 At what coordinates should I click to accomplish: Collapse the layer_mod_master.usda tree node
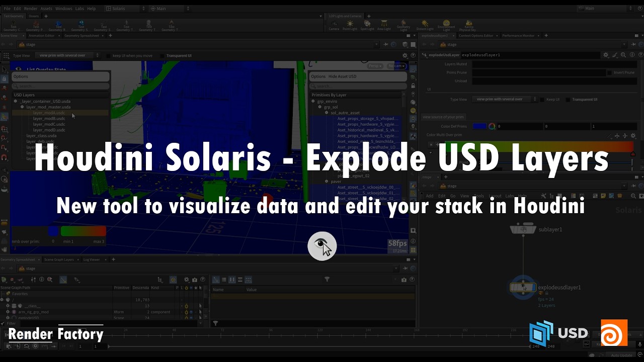(x=22, y=107)
